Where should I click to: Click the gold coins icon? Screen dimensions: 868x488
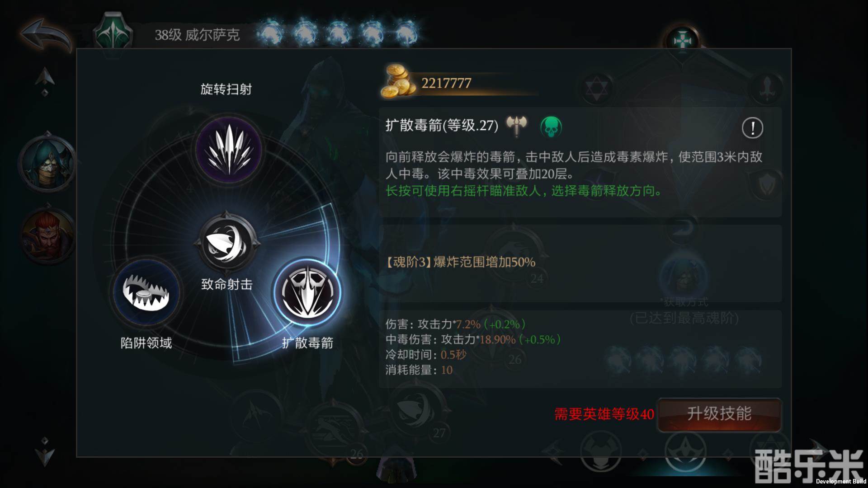point(398,81)
